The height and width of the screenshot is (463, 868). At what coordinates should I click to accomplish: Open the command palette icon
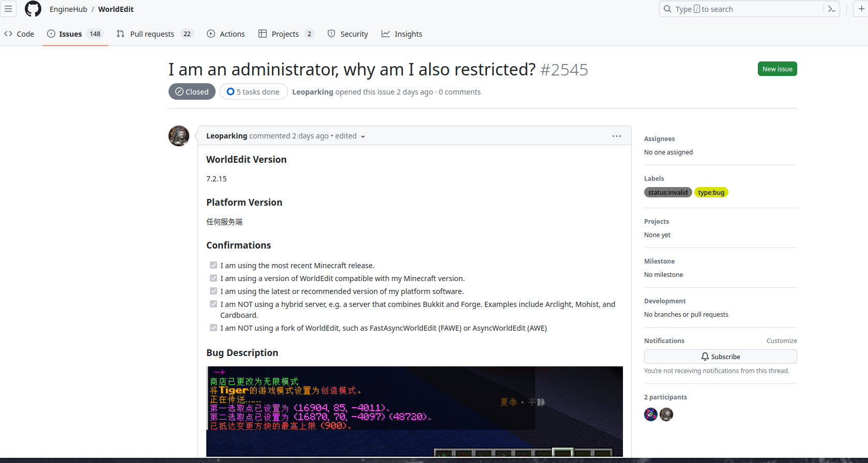(831, 9)
